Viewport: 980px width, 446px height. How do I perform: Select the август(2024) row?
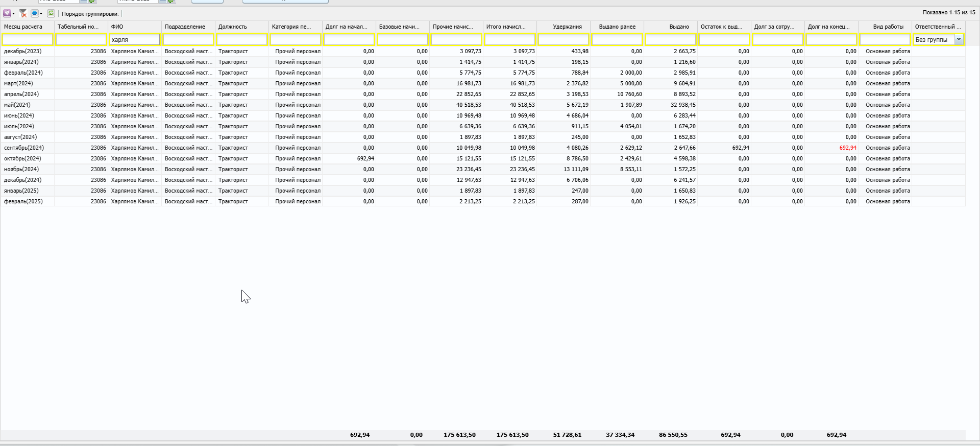coord(483,137)
